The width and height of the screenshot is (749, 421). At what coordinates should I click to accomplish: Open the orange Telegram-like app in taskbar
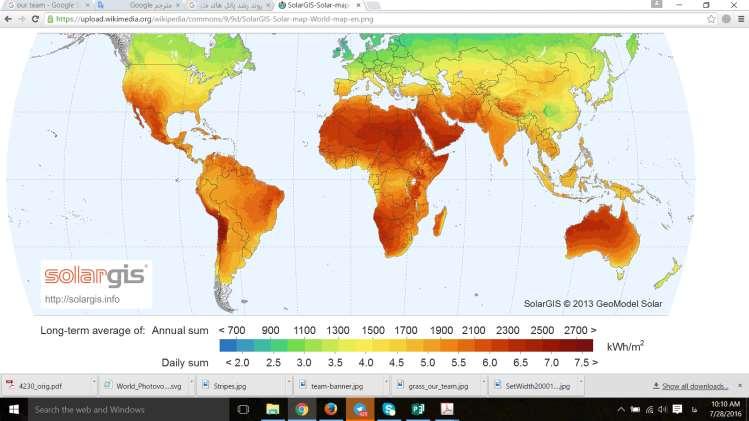(x=360, y=410)
